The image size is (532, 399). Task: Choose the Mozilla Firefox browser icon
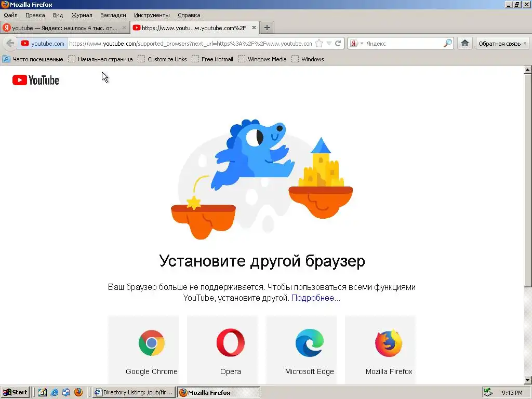389,343
